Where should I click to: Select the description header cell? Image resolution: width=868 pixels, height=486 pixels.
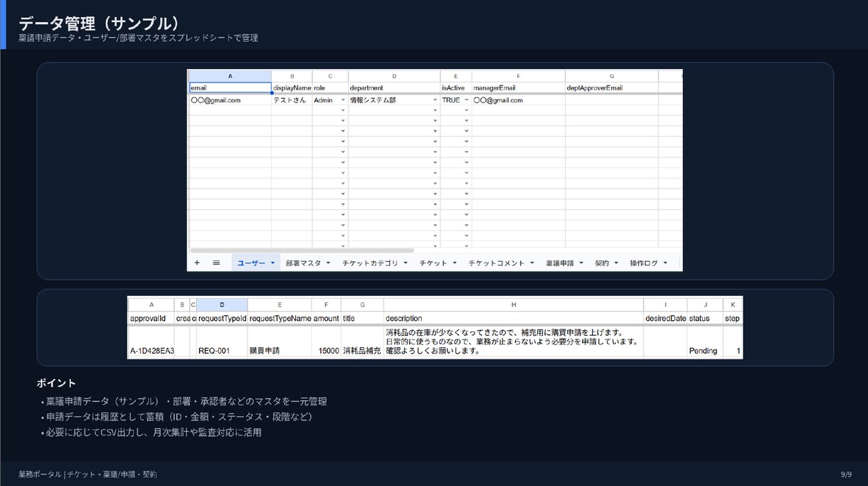[x=514, y=319]
